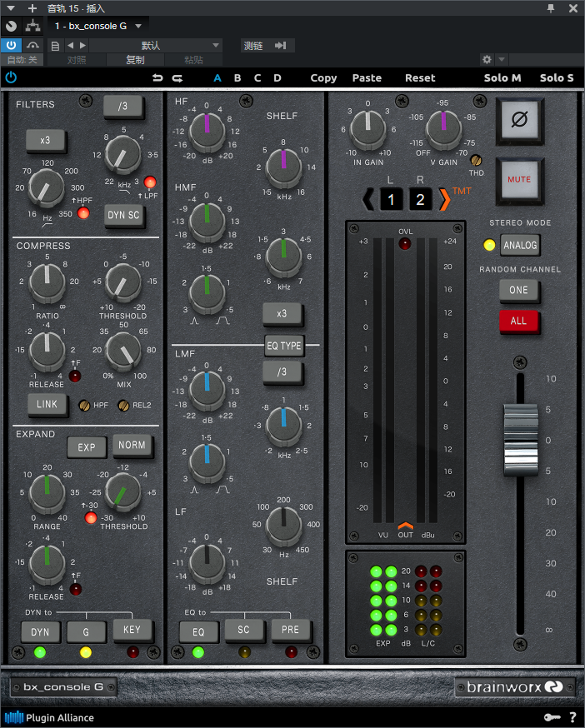Click the ONE random channel button
The width and height of the screenshot is (585, 728).
(518, 290)
